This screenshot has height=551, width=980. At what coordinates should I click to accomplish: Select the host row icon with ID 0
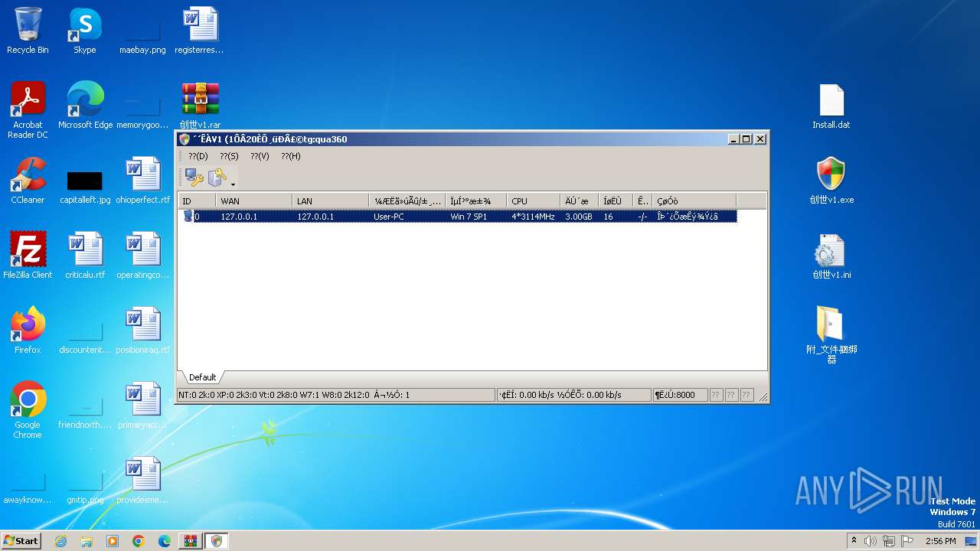tap(188, 217)
